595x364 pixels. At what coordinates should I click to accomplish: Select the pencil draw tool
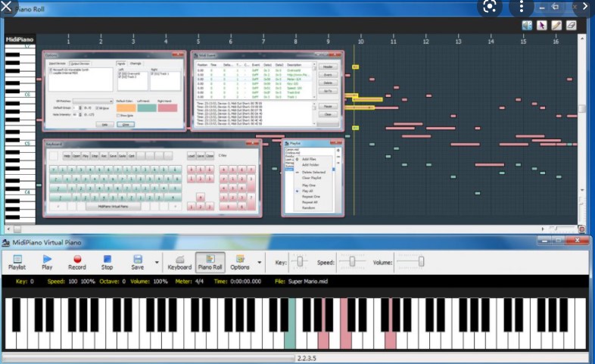[556, 26]
